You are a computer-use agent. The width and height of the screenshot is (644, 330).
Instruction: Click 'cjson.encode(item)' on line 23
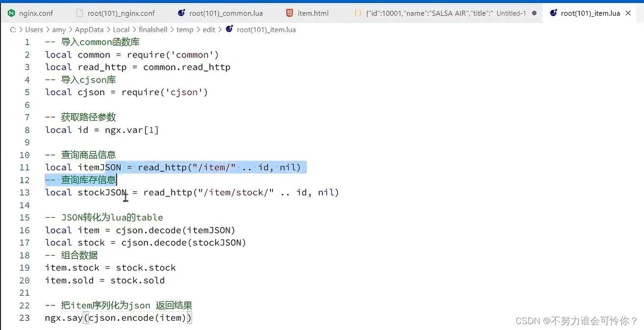pos(137,318)
